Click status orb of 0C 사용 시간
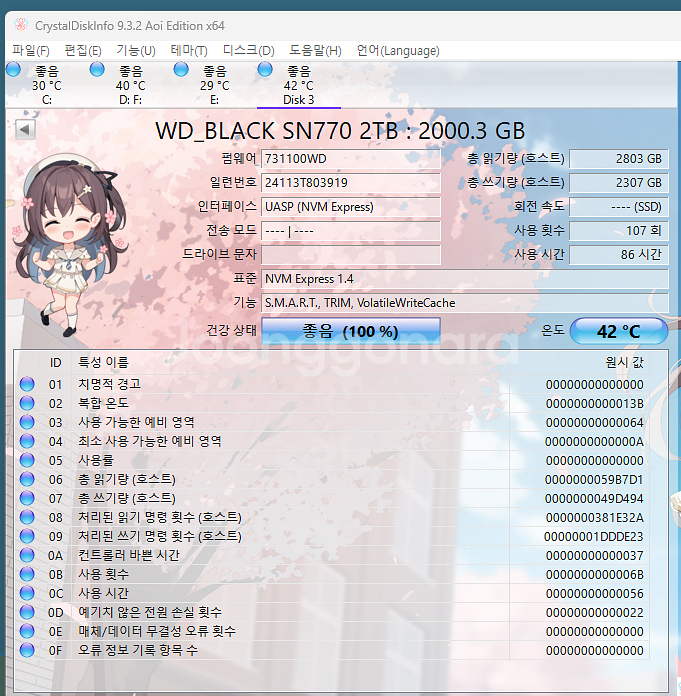This screenshot has height=696, width=681. tap(27, 593)
